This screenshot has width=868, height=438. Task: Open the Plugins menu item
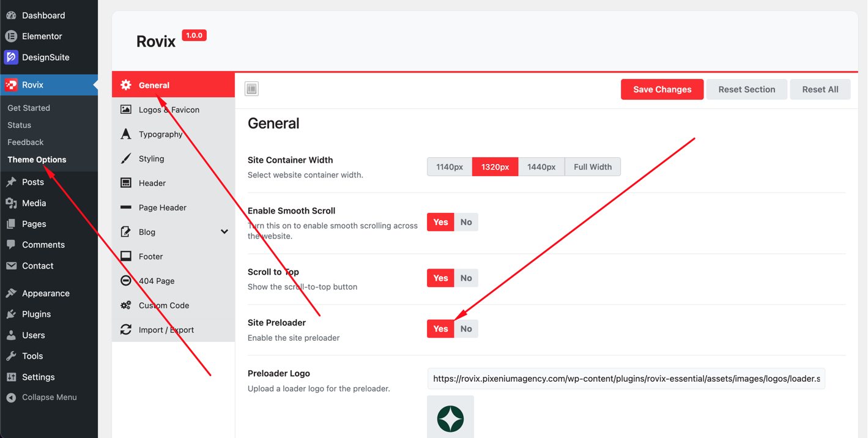pyautogui.click(x=49, y=314)
